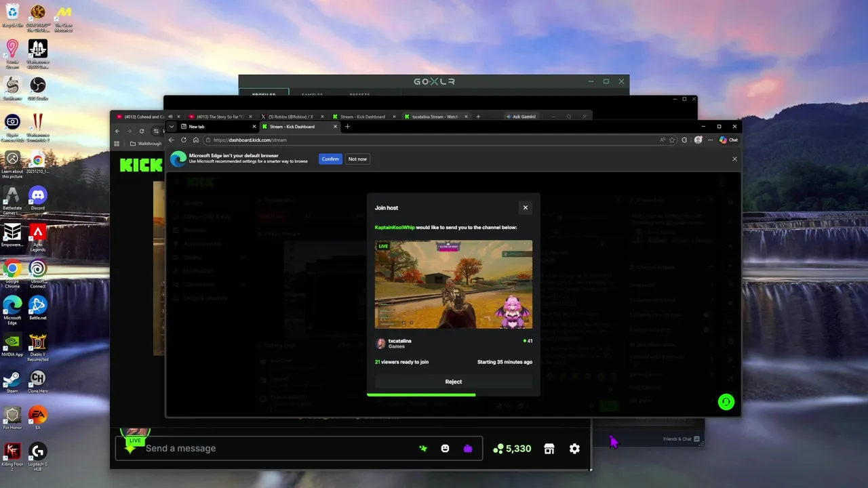The image size is (868, 488).
Task: Click txcatalina's avatar in the dialog
Action: click(380, 344)
